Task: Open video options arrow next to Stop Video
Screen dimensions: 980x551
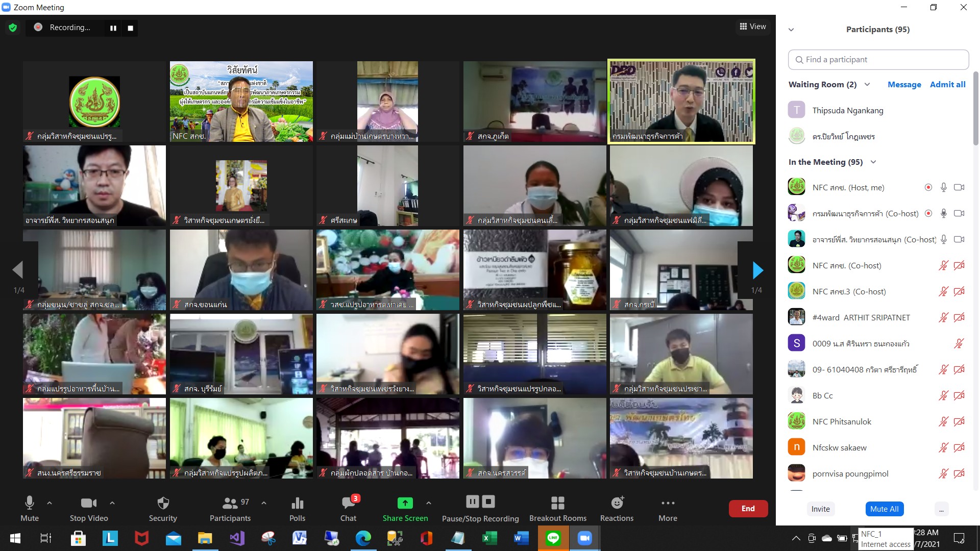Action: (x=112, y=503)
